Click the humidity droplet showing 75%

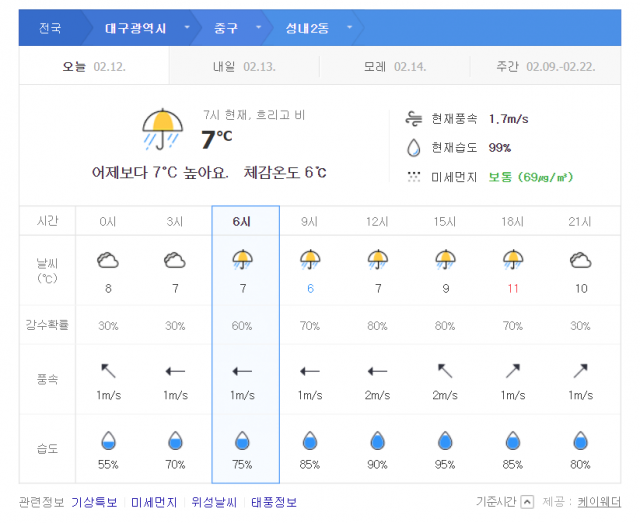click(x=242, y=441)
